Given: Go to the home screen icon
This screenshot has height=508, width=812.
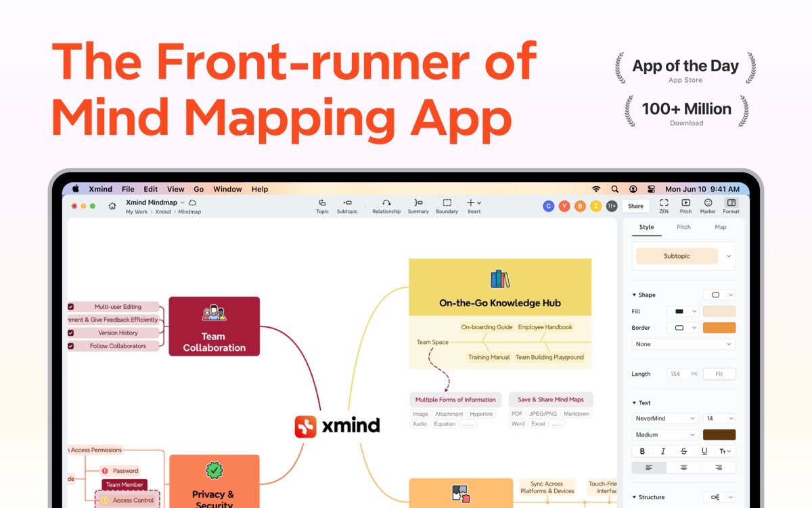Looking at the screenshot, I should point(112,206).
